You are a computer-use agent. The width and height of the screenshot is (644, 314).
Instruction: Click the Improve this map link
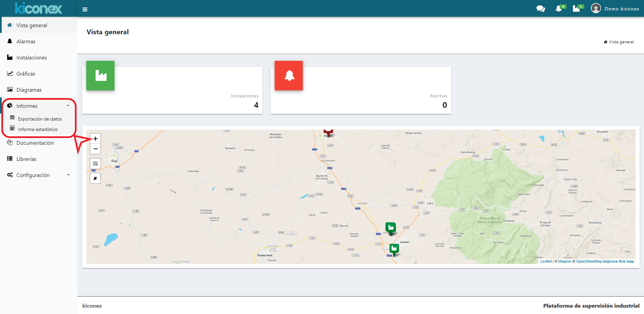click(618, 261)
